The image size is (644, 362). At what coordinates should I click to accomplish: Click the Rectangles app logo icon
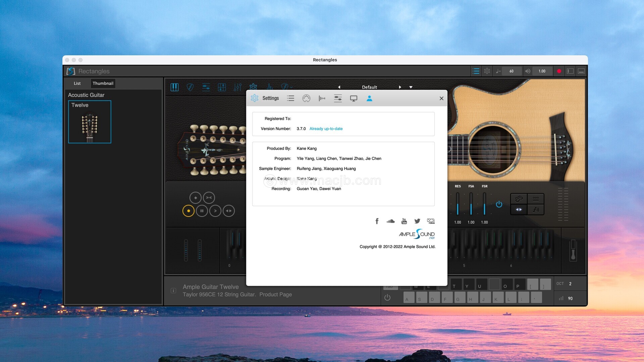pyautogui.click(x=71, y=71)
